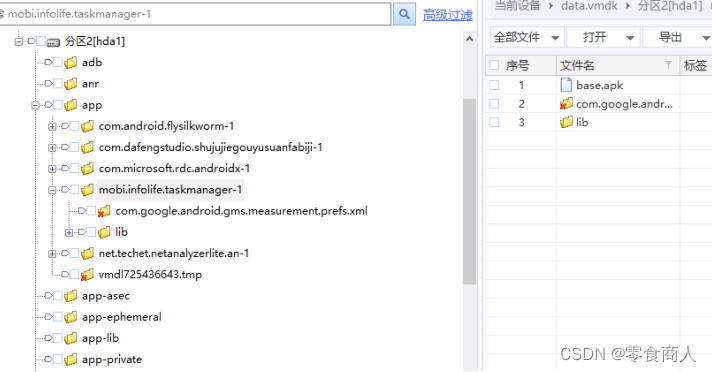Select app-ephemeral folder label

[122, 317]
